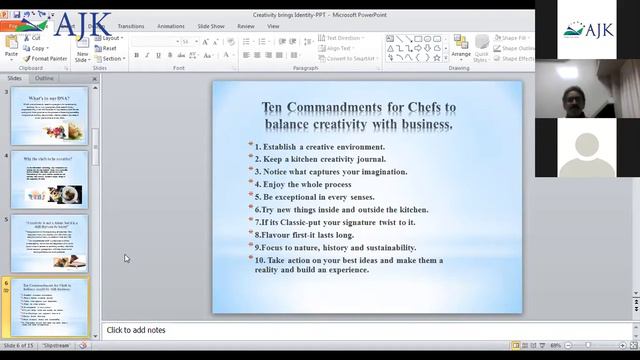
Task: Select slide 4 thumbnail
Action: (x=49, y=180)
